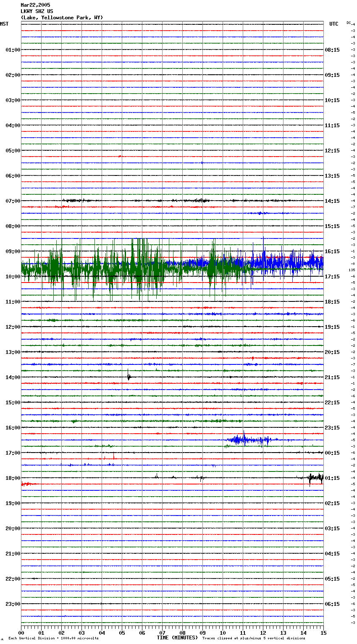Select the 09:00 MST time label
This screenshot has width=357, height=644.
point(13,251)
